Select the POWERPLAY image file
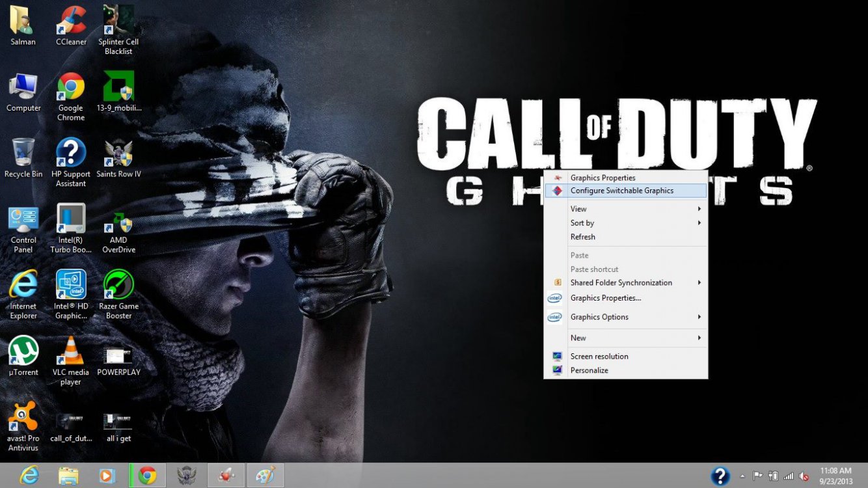 point(118,361)
